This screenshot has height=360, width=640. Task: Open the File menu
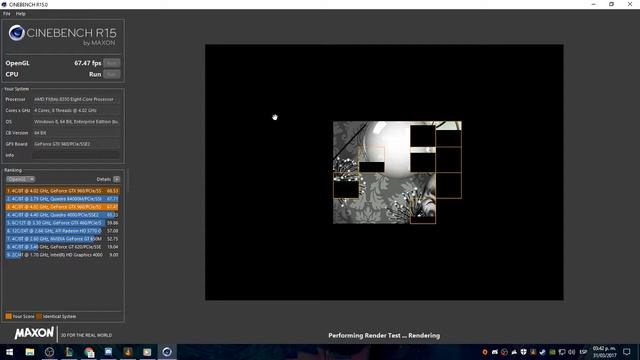pyautogui.click(x=7, y=14)
